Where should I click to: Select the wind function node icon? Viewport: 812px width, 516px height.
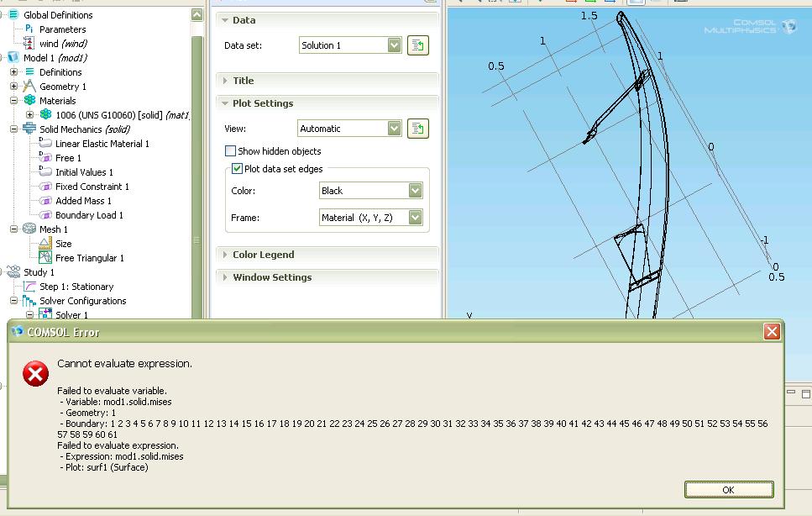coord(29,44)
